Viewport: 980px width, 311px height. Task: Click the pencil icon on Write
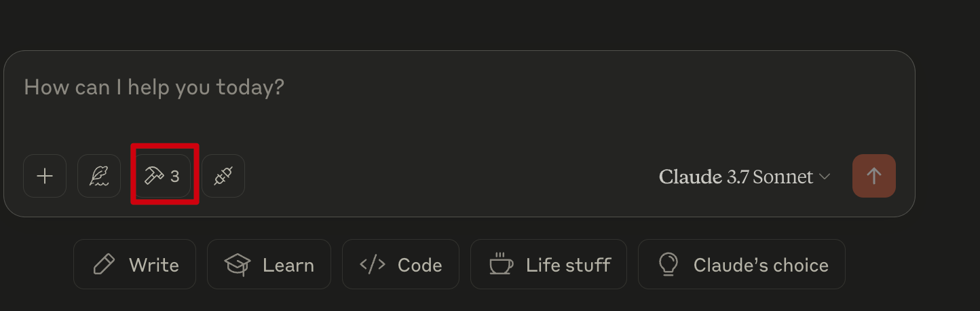[x=104, y=264]
